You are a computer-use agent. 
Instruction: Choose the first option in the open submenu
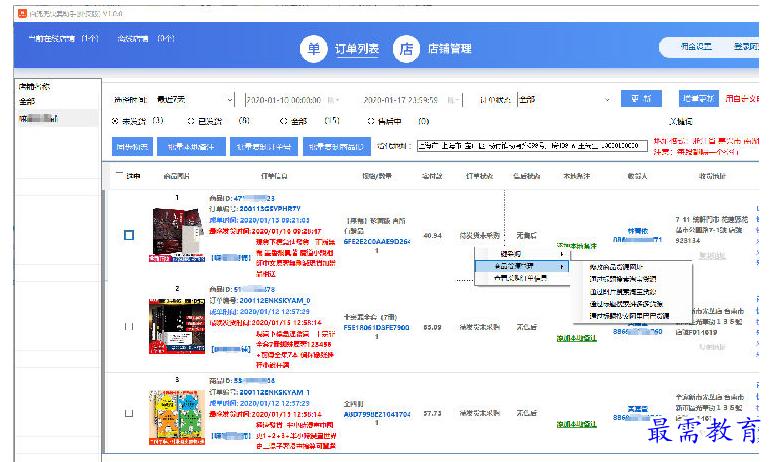[616, 267]
